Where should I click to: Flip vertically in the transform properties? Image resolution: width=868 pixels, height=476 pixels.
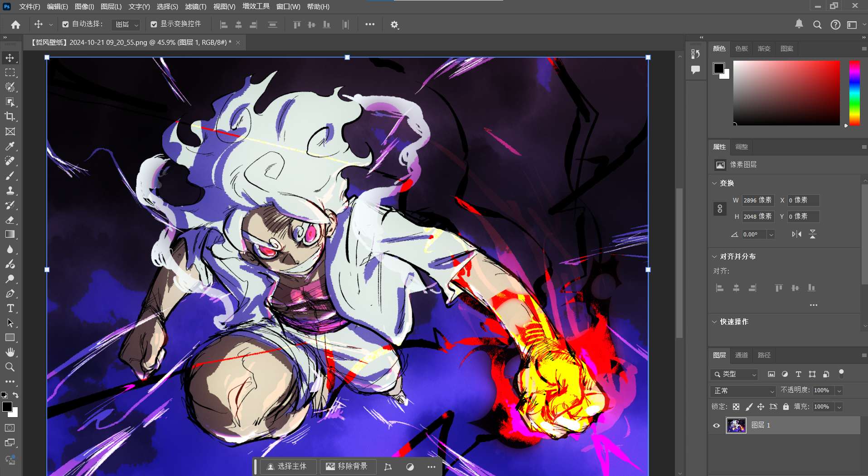click(x=813, y=234)
